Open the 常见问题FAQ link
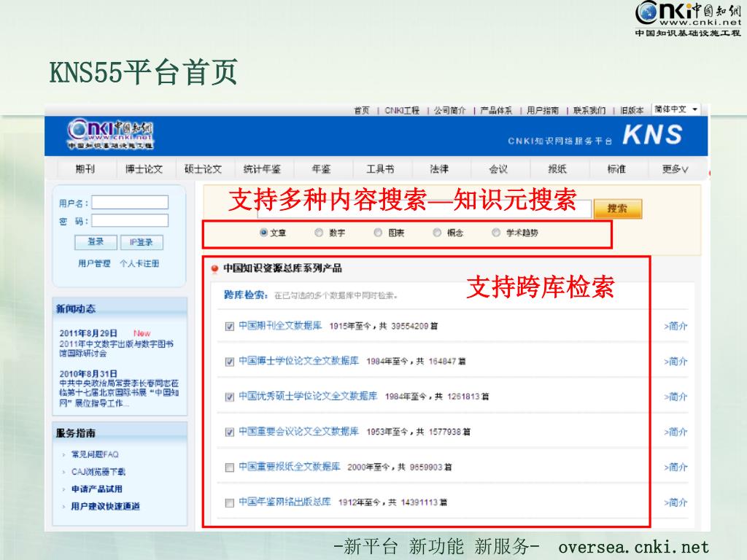The height and width of the screenshot is (560, 747). point(95,454)
